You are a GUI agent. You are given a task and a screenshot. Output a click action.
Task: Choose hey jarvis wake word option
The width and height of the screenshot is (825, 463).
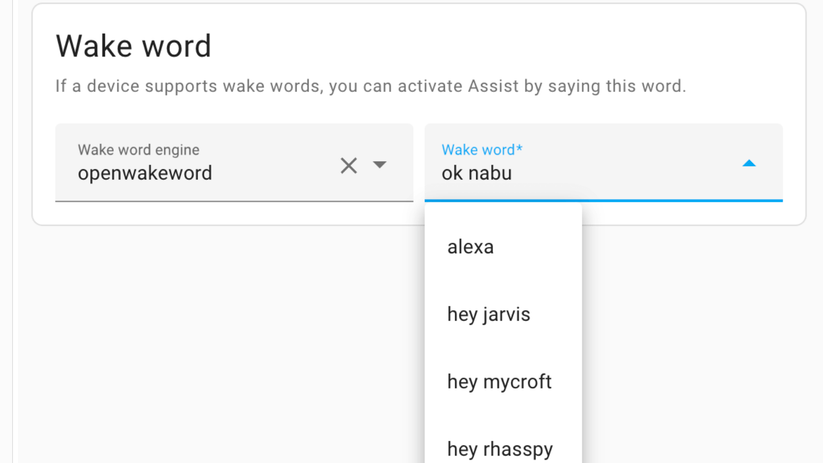tap(504, 315)
